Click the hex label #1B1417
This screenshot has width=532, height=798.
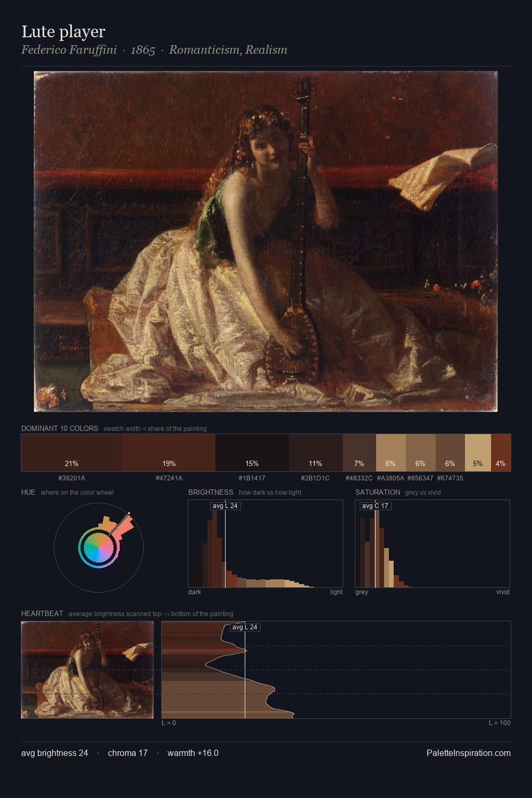tap(252, 478)
